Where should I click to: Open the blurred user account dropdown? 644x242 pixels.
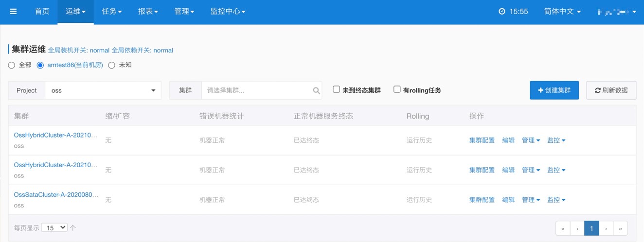tap(617, 11)
